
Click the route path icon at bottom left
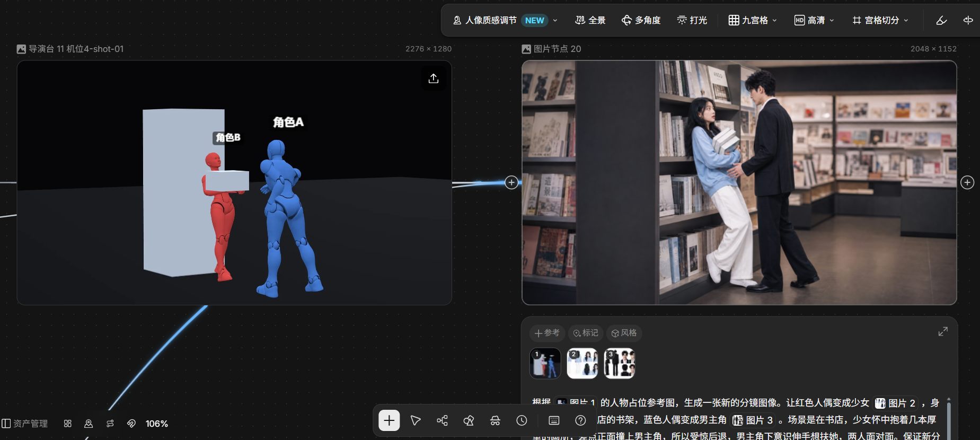pyautogui.click(x=110, y=424)
